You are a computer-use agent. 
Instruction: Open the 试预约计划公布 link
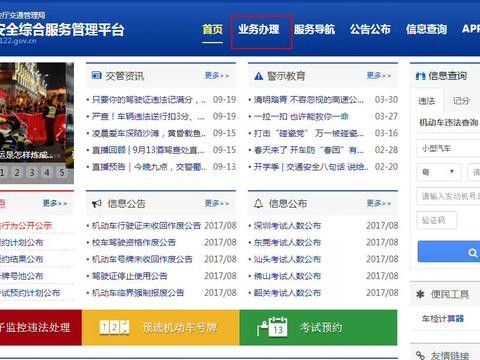30,293
